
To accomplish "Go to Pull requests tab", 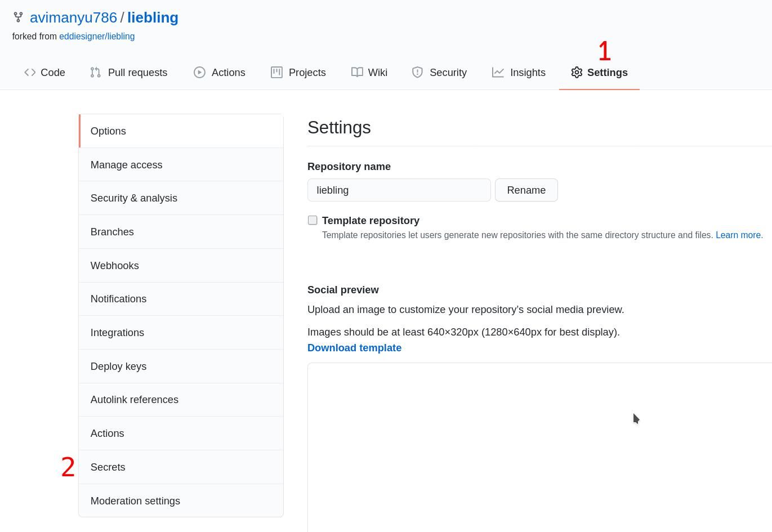I will [x=129, y=73].
